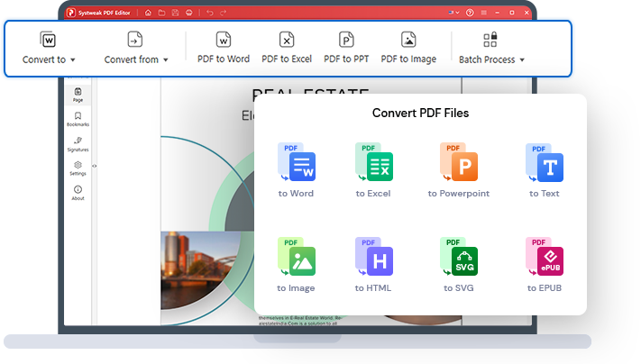Click the Help question mark icon
This screenshot has width=641, height=364.
[x=470, y=13]
